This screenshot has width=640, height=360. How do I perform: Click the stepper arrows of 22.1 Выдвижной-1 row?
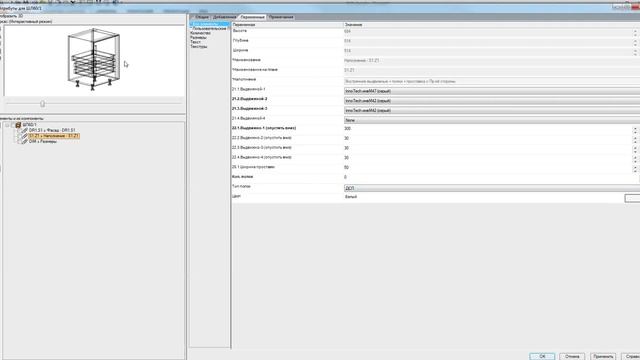(635, 130)
